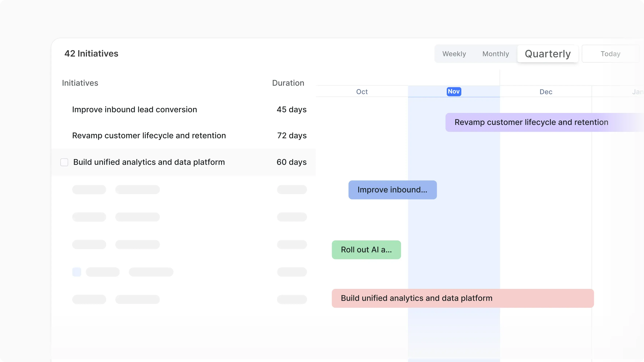This screenshot has width=644, height=362.
Task: Click the 'Improve inbound...' blue timeline bar
Action: pos(392,190)
